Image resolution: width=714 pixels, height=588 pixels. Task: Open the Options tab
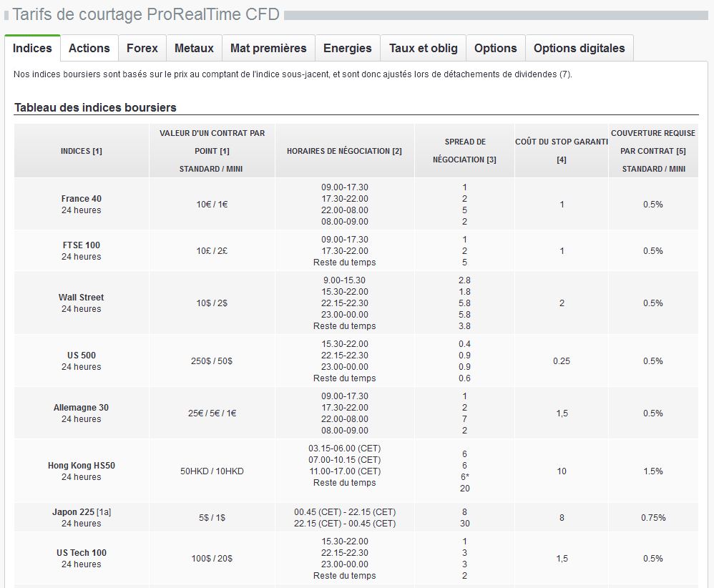(495, 48)
